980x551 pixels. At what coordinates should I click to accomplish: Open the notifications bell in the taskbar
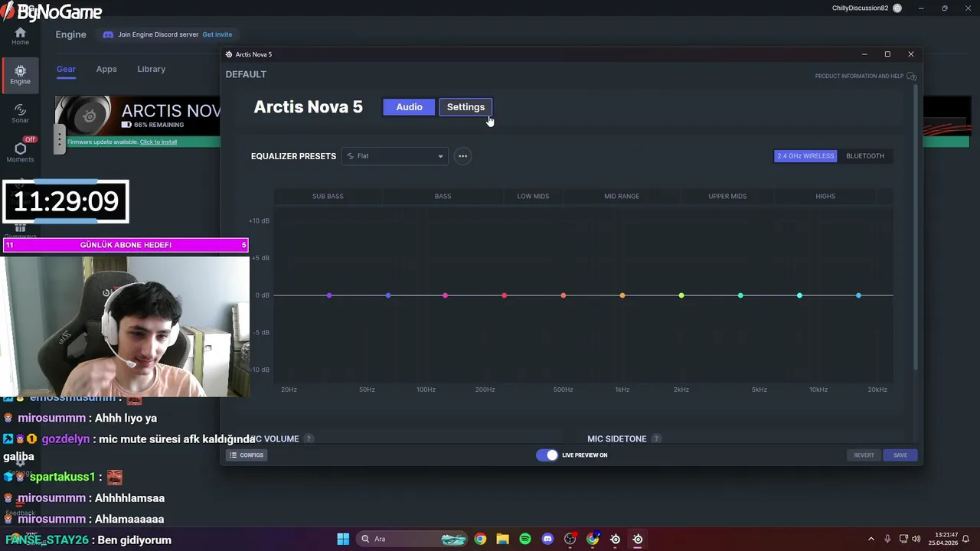[x=966, y=539]
